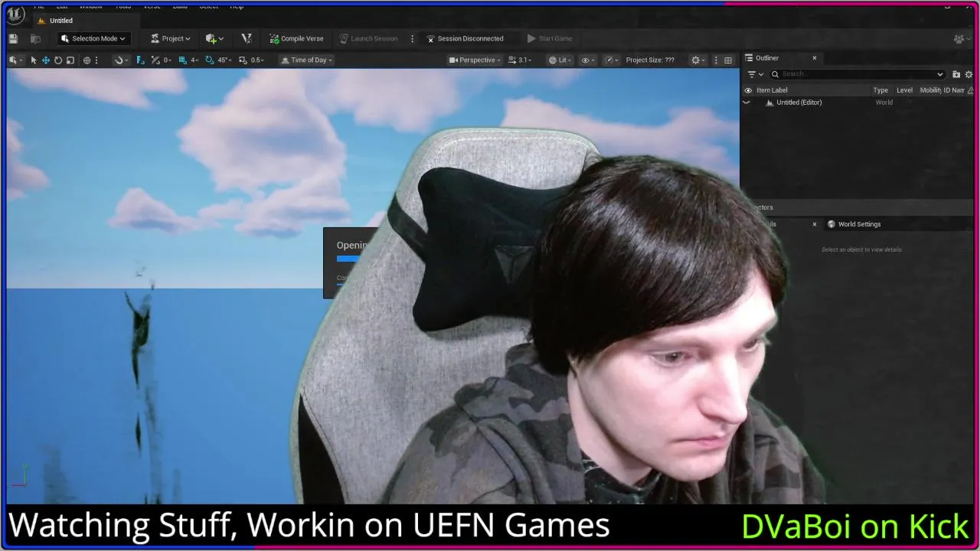Open the three-dot session options menu
This screenshot has height=551, width=980.
click(412, 38)
